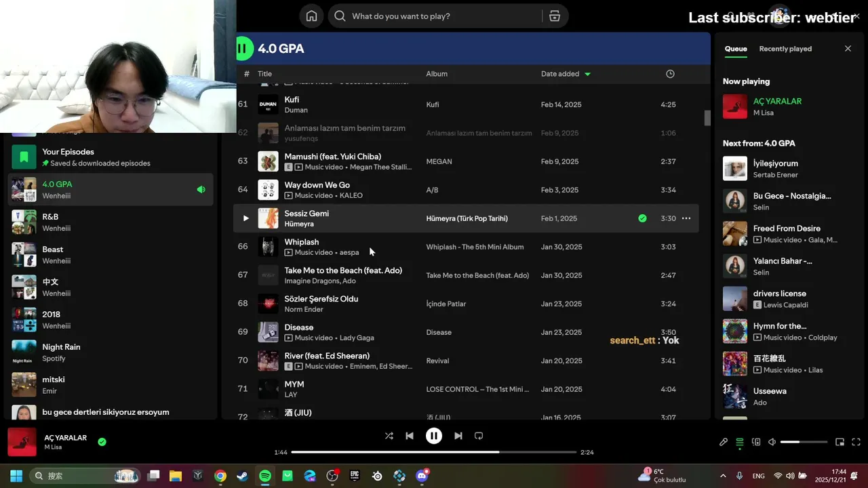The width and height of the screenshot is (868, 488).
Task: Toggle saved checkmark for AÇ YARALAR
Action: click(x=102, y=442)
